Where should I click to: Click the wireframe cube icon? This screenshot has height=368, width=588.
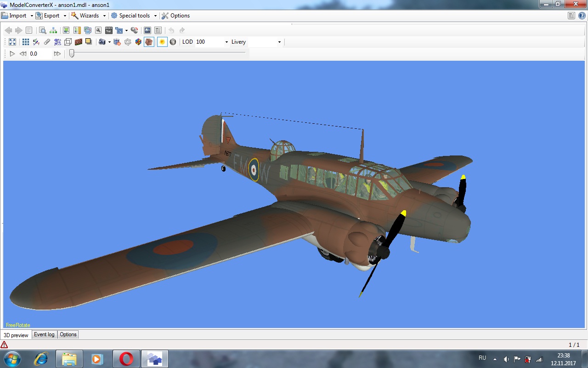(68, 42)
